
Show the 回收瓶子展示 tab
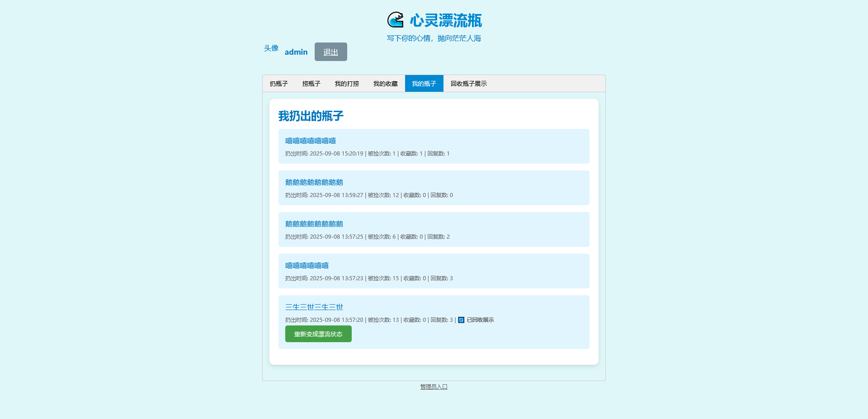[468, 84]
